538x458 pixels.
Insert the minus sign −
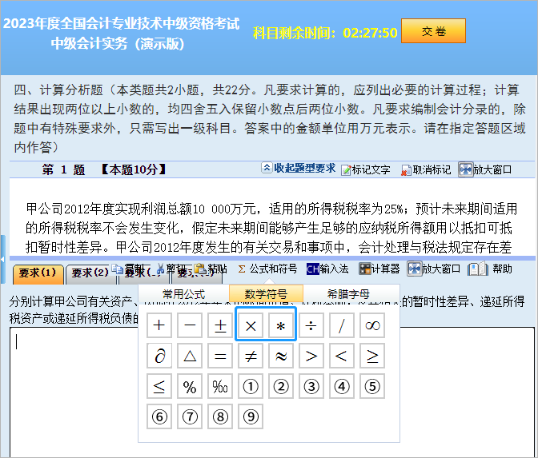[x=190, y=325]
